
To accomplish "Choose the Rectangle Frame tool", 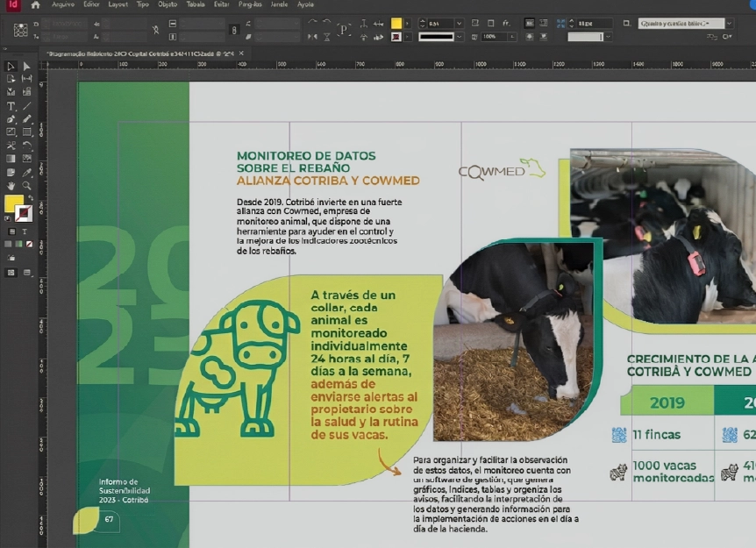I will click(x=11, y=132).
